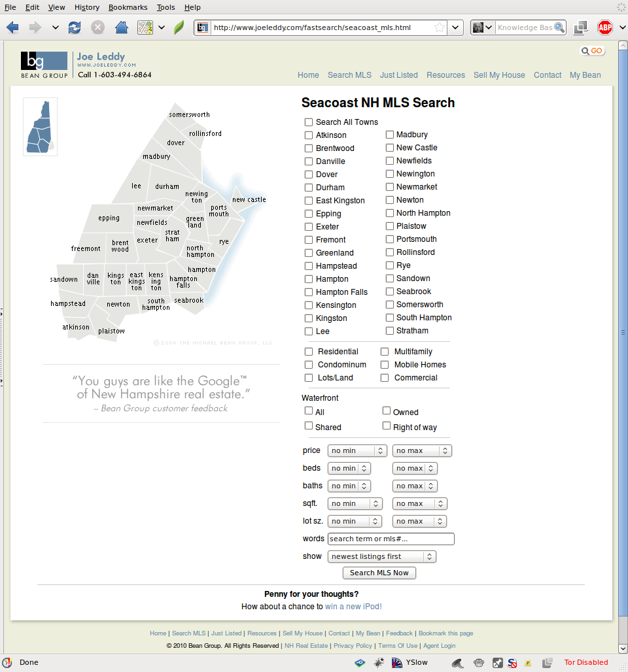Select the Portsmouth checkbox

point(389,239)
